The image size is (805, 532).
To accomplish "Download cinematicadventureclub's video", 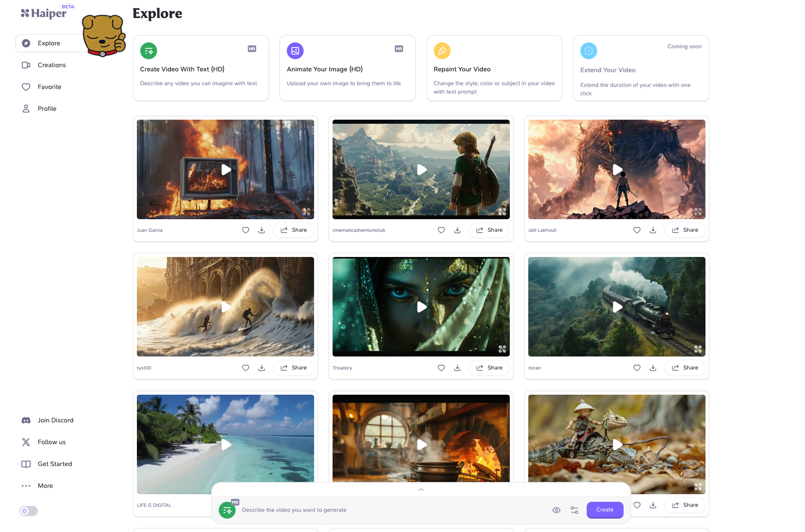I will [457, 230].
